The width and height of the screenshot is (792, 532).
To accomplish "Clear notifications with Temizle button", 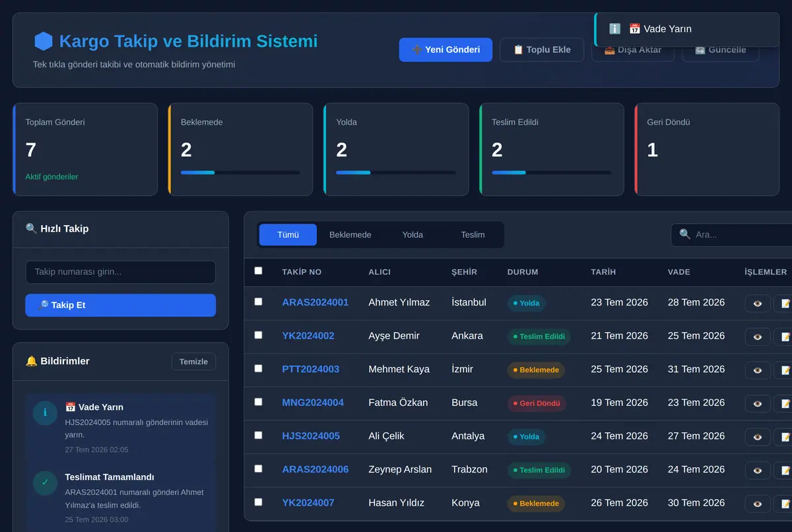I will (193, 362).
